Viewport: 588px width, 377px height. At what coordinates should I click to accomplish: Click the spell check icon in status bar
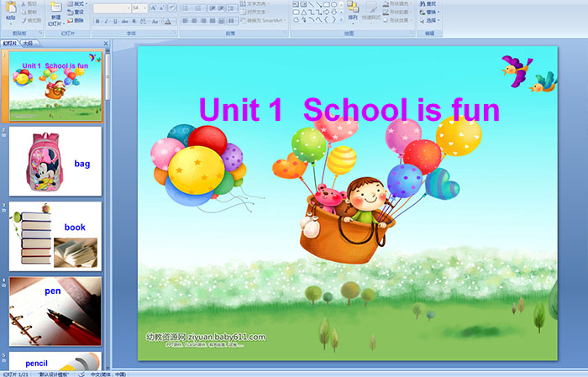click(x=81, y=374)
